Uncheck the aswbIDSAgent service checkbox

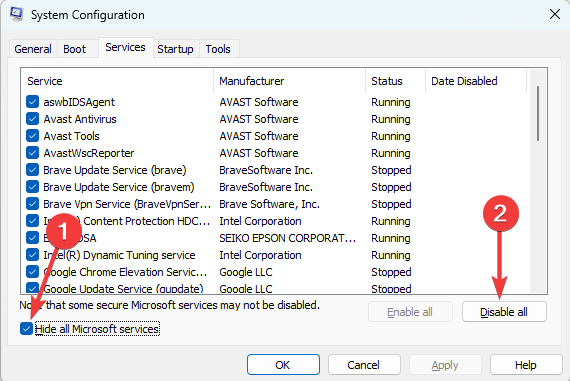[32, 102]
